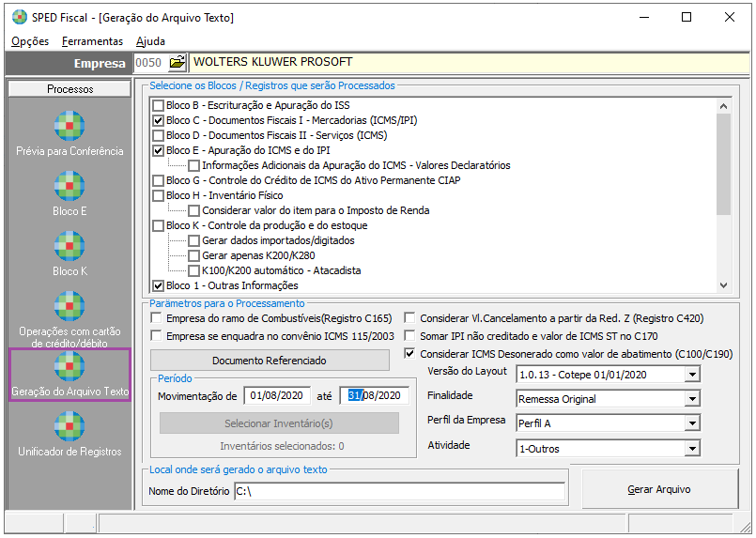This screenshot has width=756, height=538.
Task: Click the Processos header button
Action: (69, 89)
